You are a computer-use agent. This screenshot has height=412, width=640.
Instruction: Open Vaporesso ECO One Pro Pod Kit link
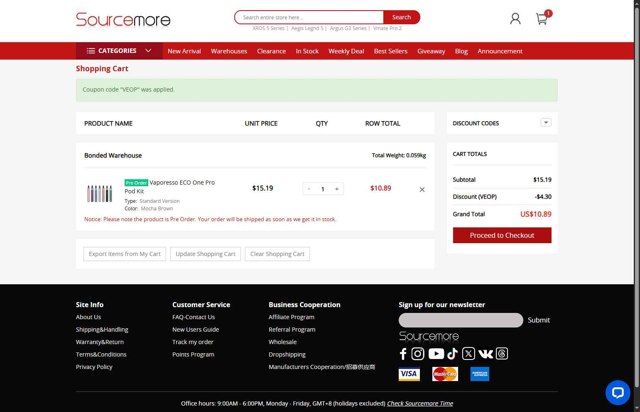pos(170,187)
